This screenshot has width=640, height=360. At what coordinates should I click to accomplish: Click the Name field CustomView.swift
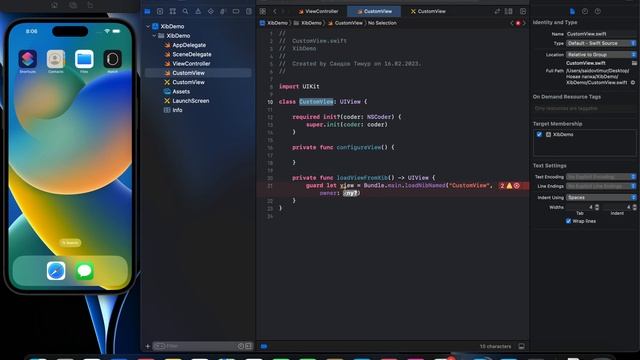pos(601,34)
